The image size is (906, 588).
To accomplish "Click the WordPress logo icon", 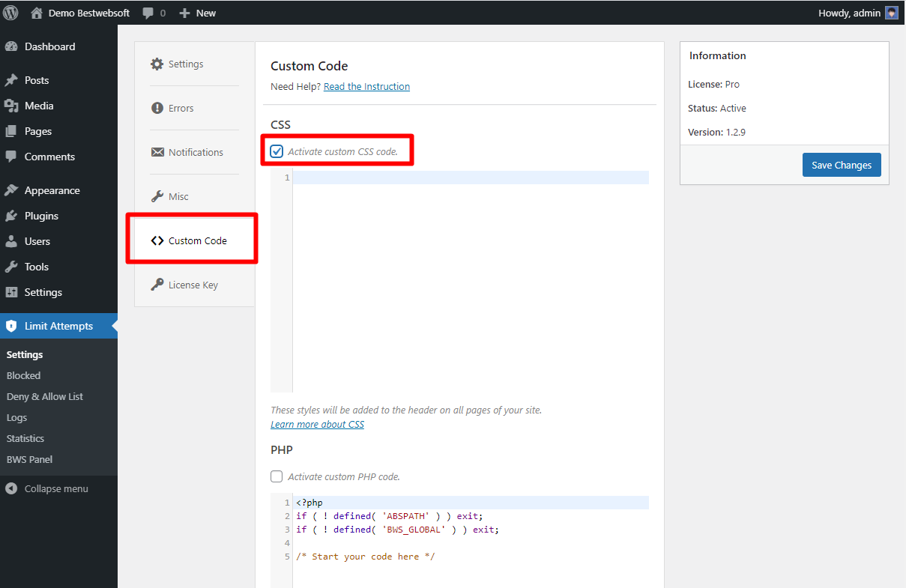I will 11,13.
